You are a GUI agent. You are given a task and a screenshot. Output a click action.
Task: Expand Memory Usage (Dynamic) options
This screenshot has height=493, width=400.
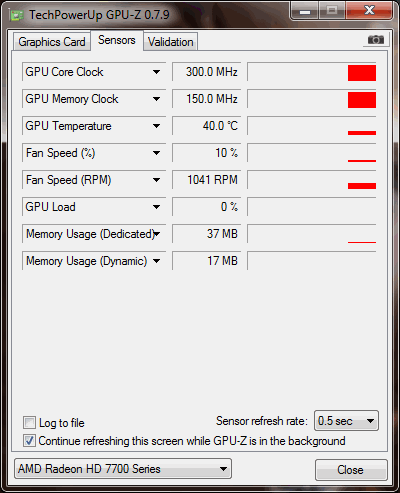tap(156, 261)
